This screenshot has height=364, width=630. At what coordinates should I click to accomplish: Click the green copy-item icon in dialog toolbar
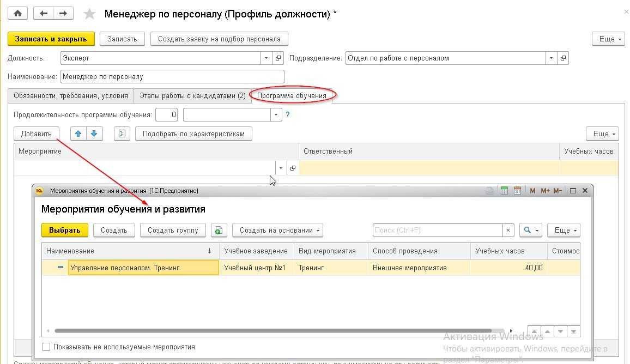[x=218, y=230]
